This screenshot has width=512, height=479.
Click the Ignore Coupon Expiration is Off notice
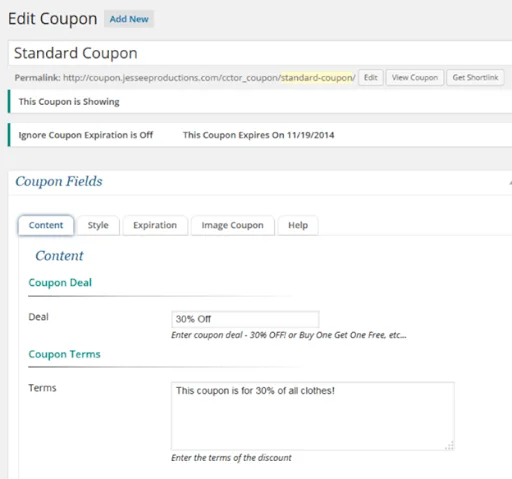click(x=86, y=135)
